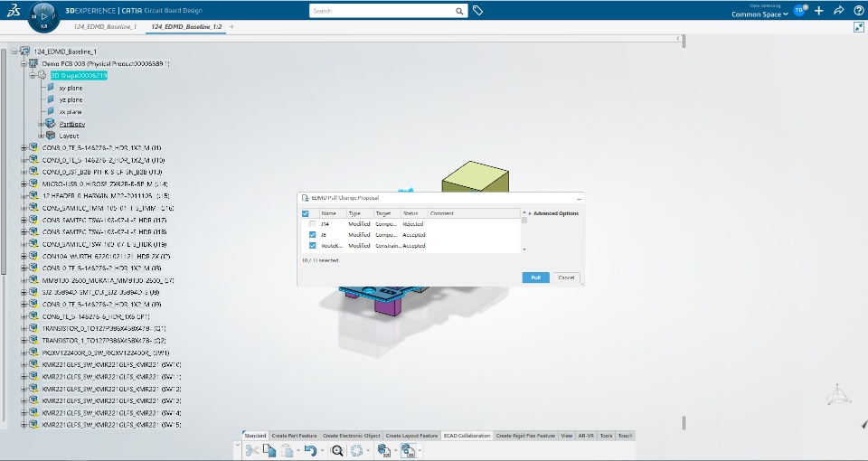868x461 pixels.
Task: Collapse the action bar chevron
Action: coord(238,445)
